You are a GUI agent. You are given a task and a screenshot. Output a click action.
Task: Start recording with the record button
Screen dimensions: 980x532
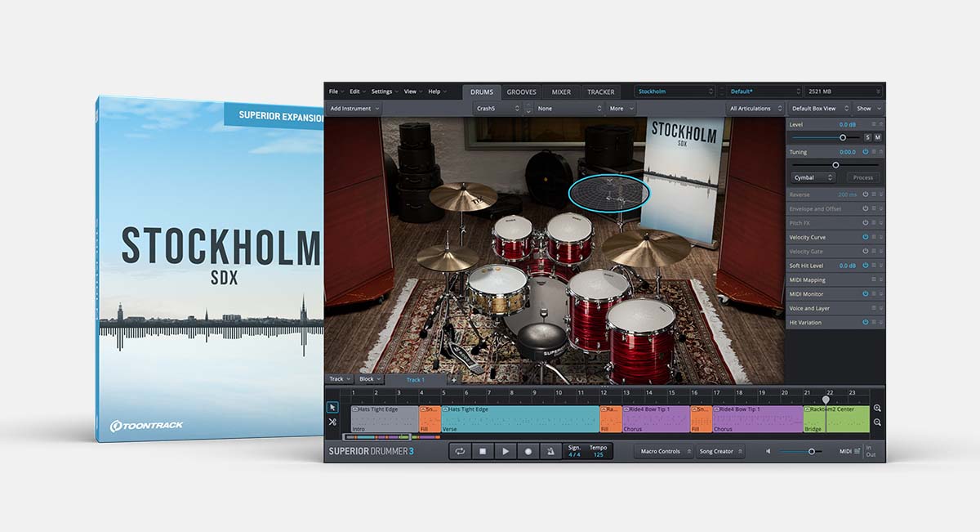(x=528, y=451)
